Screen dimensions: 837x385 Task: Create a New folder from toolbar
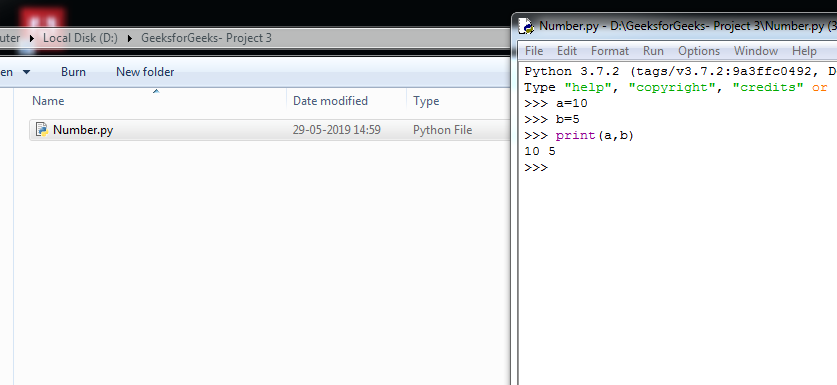point(145,72)
